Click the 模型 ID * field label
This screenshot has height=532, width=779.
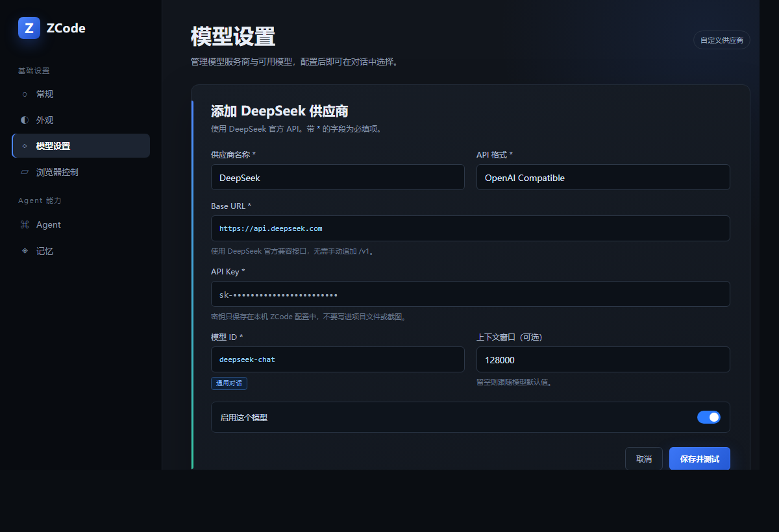(x=227, y=337)
